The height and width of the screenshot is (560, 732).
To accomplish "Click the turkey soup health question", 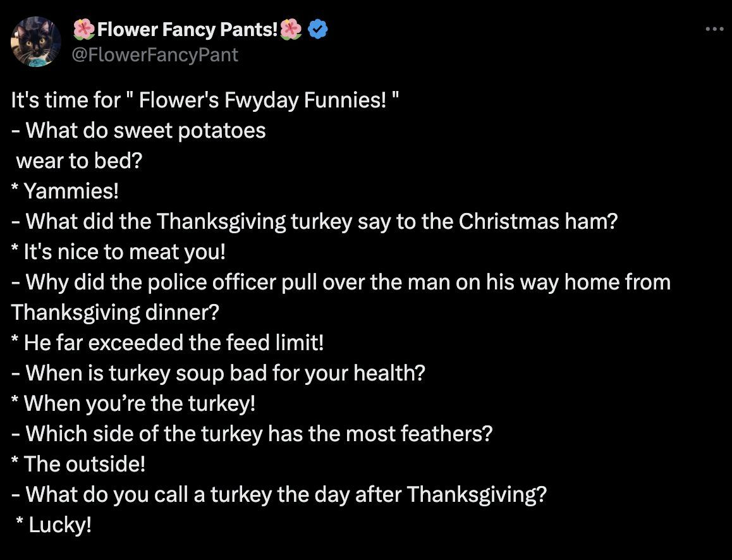I will tap(219, 373).
